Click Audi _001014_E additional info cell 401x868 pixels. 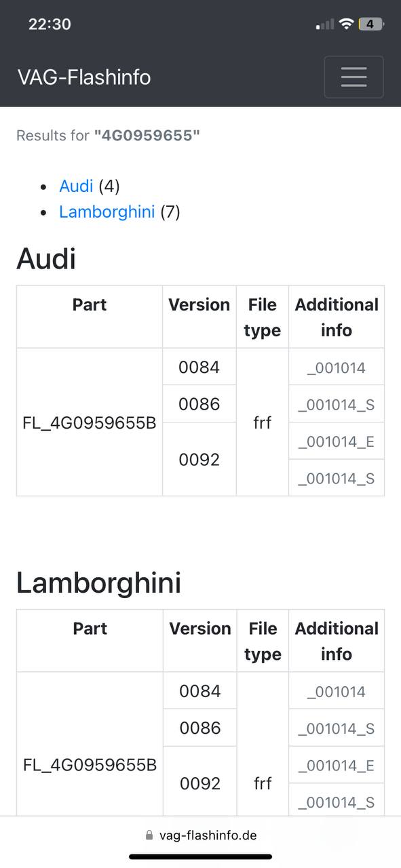pyautogui.click(x=337, y=441)
